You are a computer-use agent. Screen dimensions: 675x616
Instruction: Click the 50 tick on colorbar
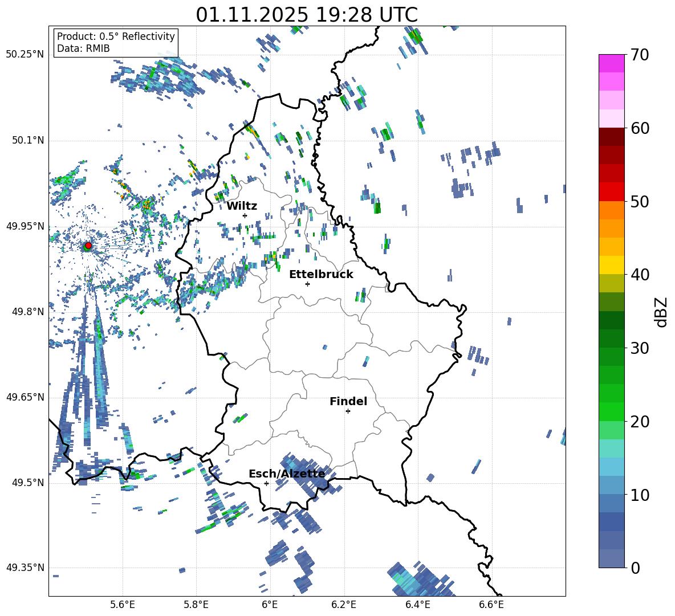tap(640, 201)
